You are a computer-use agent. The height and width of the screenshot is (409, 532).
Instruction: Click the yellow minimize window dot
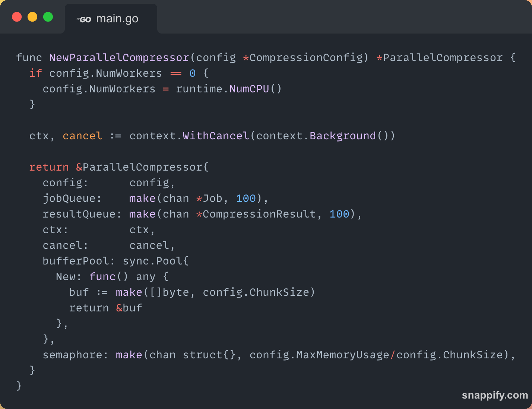(32, 17)
